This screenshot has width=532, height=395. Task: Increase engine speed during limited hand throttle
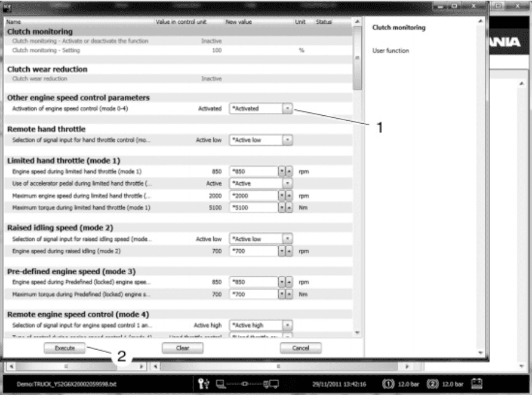(x=289, y=172)
